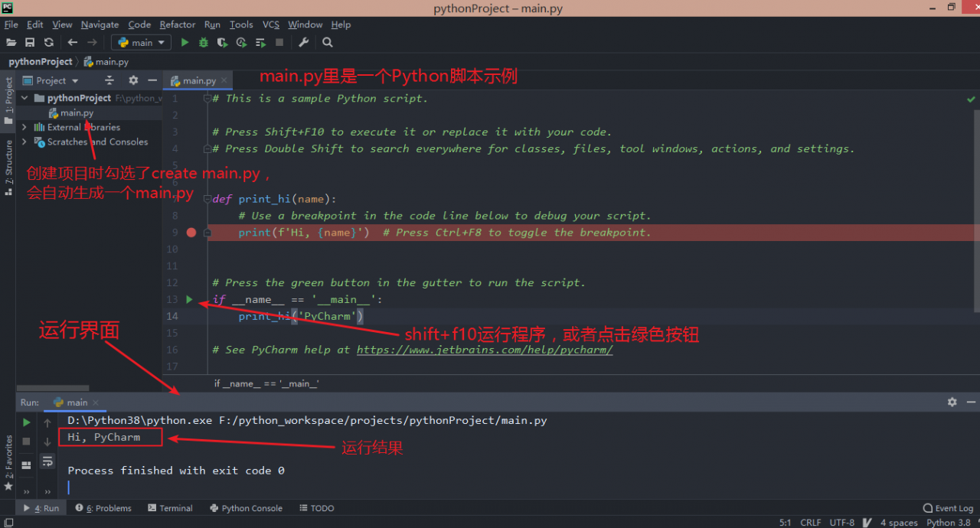
Task: Collapse the pythonProject root folder
Action: [x=24, y=98]
